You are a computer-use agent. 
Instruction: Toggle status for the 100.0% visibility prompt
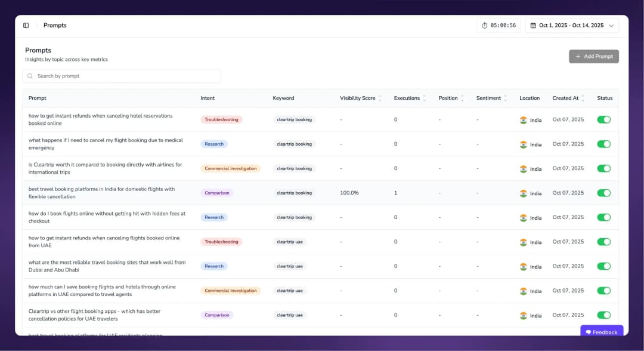click(x=603, y=193)
